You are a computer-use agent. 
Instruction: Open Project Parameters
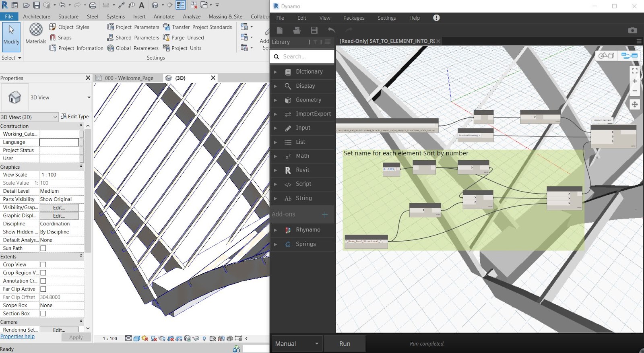[133, 27]
